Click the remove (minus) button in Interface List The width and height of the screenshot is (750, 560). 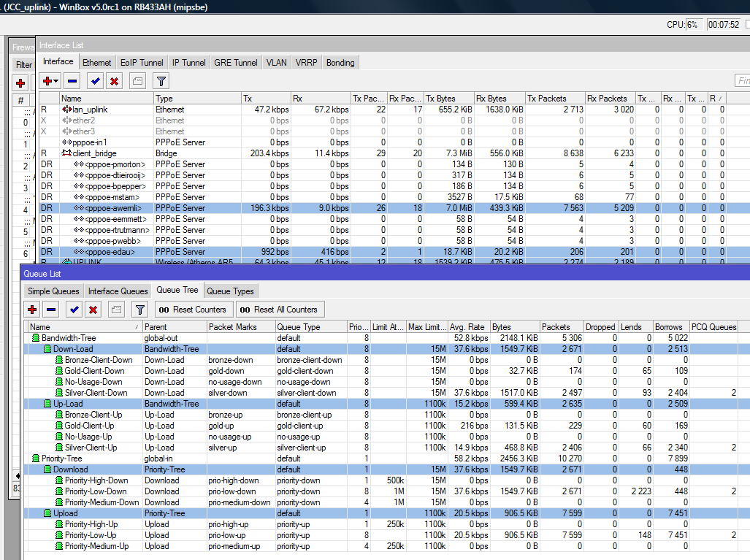[72, 81]
